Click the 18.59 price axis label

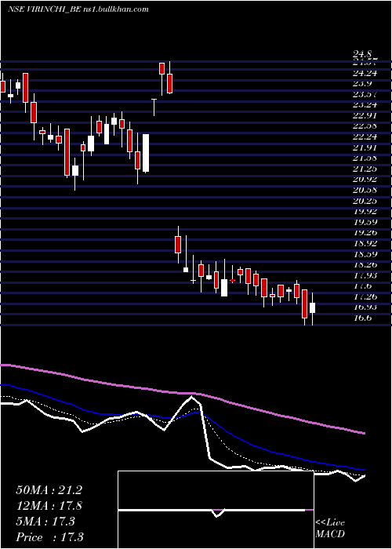point(365,254)
